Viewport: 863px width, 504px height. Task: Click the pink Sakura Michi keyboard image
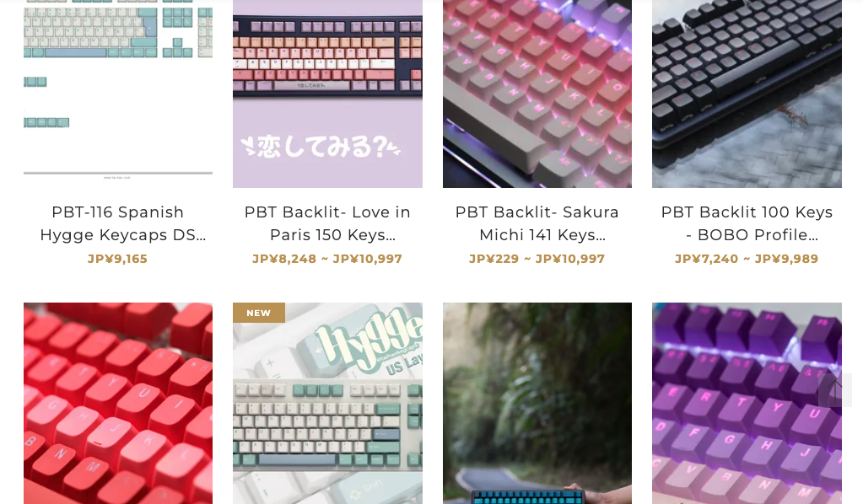click(x=537, y=94)
